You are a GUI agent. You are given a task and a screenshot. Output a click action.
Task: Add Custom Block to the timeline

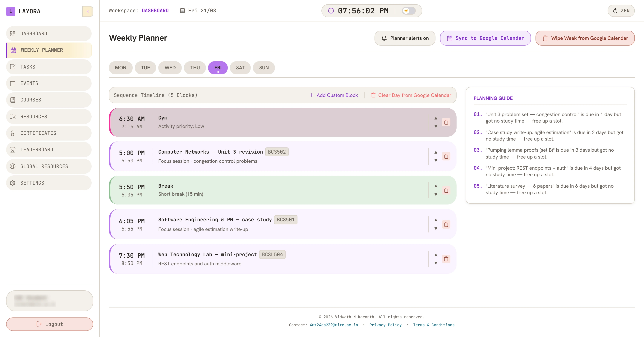(x=333, y=95)
